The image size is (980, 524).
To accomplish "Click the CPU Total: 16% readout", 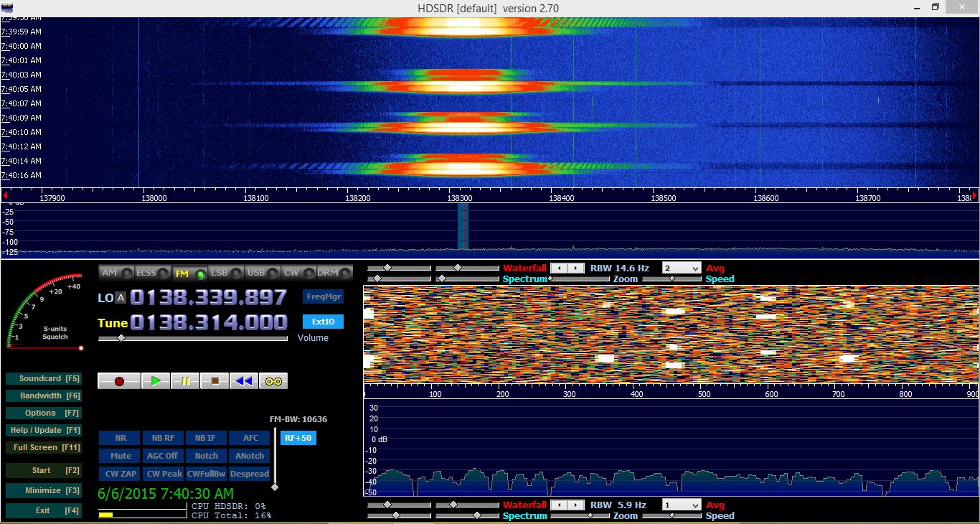I will click(232, 515).
